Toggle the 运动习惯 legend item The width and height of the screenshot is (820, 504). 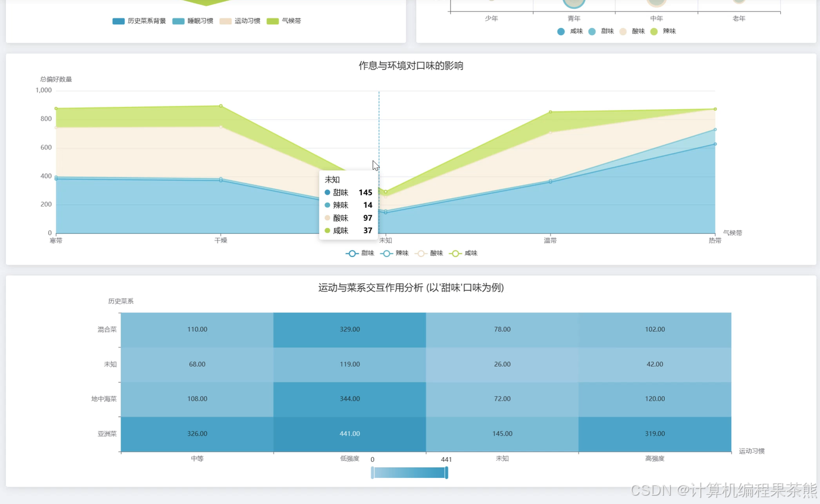[x=239, y=21]
